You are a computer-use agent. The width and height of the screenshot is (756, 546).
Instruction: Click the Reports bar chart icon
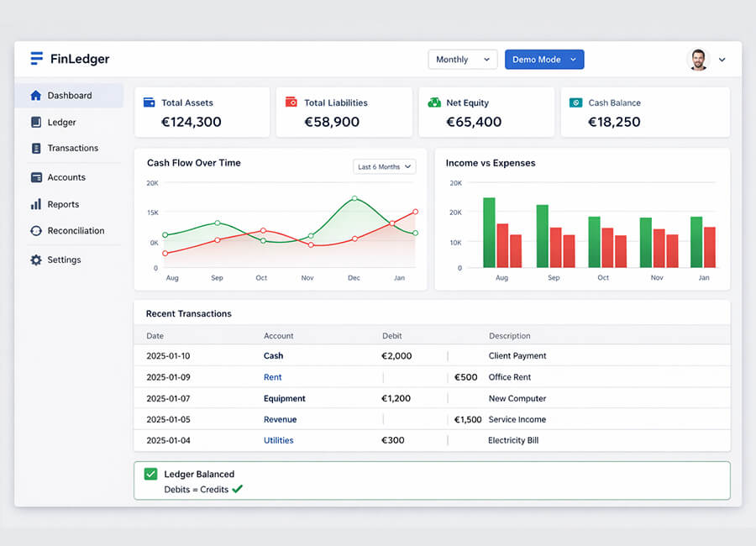(36, 204)
